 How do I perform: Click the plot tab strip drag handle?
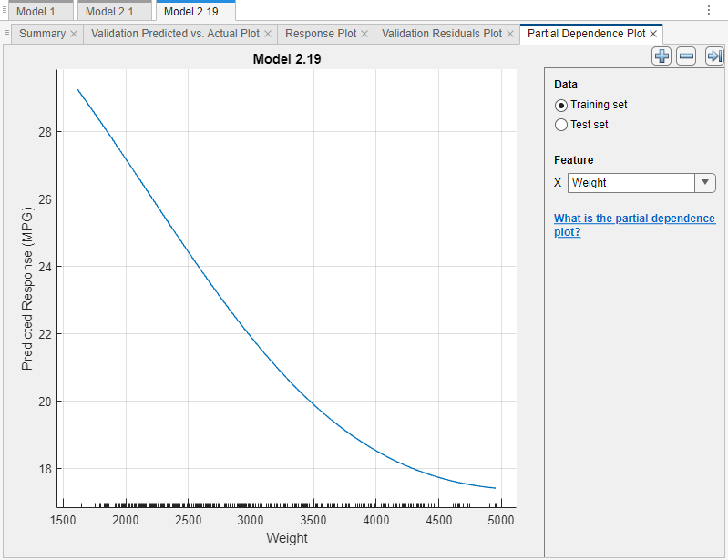click(x=6, y=34)
